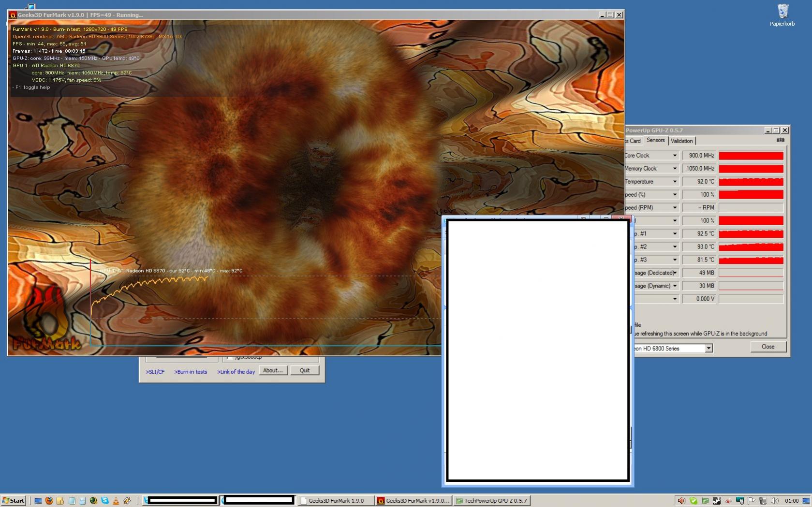
Task: Expand the Temp. #2 sensor dropdown
Action: tap(675, 247)
